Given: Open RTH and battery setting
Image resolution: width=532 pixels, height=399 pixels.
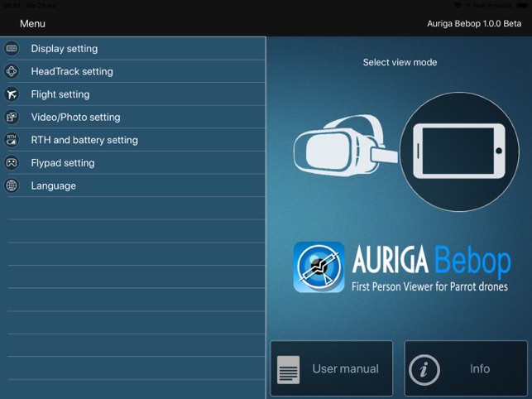Looking at the screenshot, I should tap(132, 140).
